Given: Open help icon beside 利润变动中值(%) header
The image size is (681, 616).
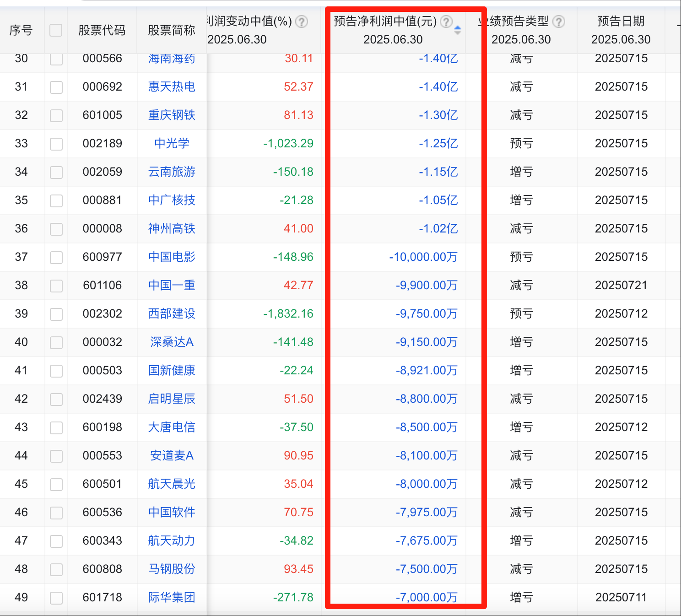Looking at the screenshot, I should click(302, 22).
